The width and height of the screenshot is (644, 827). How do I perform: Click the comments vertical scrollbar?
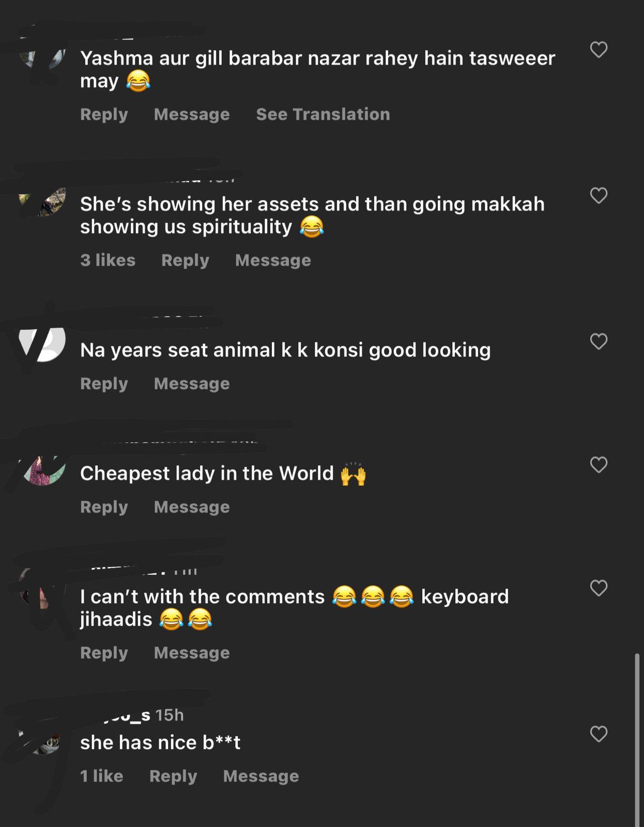637,739
